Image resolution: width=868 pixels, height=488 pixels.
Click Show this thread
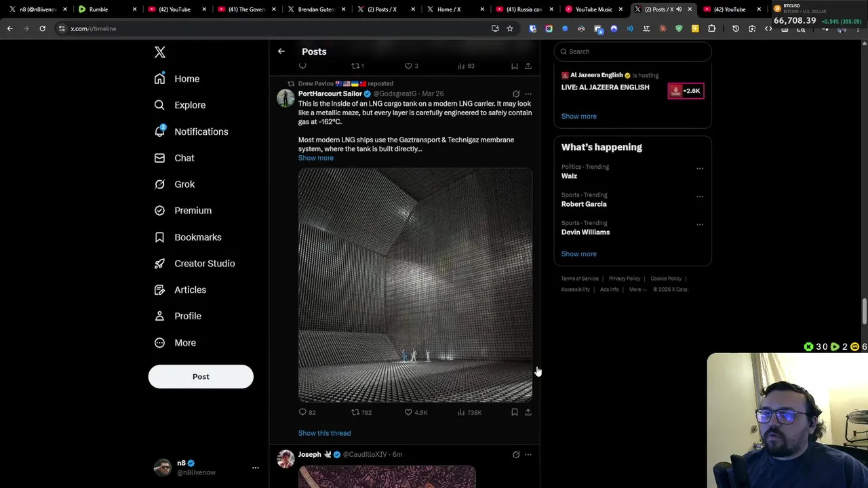pos(325,433)
